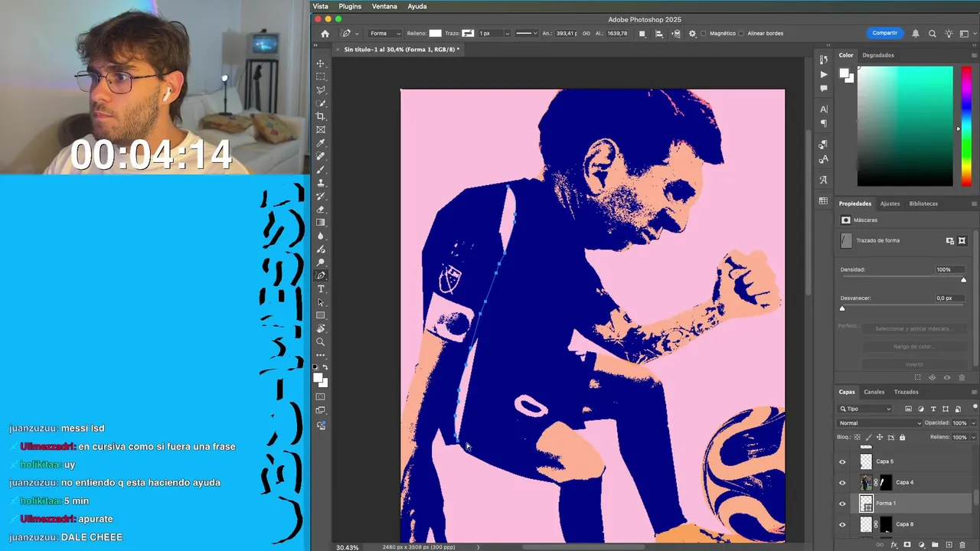Viewport: 980px width, 551px height.
Task: Click the Relleno fill color swatch
Action: [435, 34]
